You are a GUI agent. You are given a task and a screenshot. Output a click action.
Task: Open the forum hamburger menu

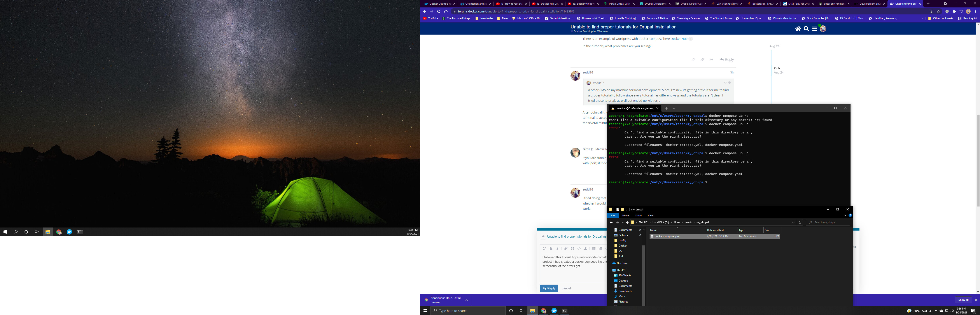pos(814,29)
